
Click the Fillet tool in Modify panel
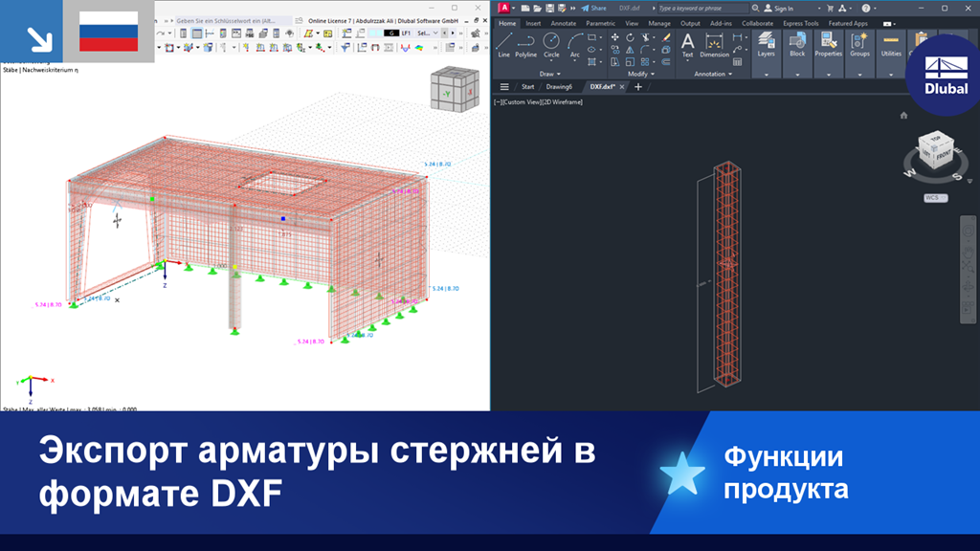(x=644, y=50)
